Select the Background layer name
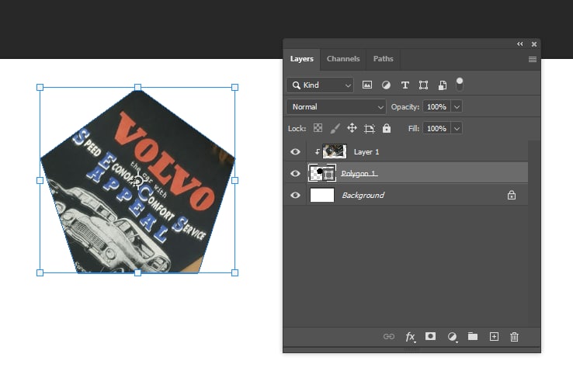Screen dimensions: 573x392 (x=363, y=196)
